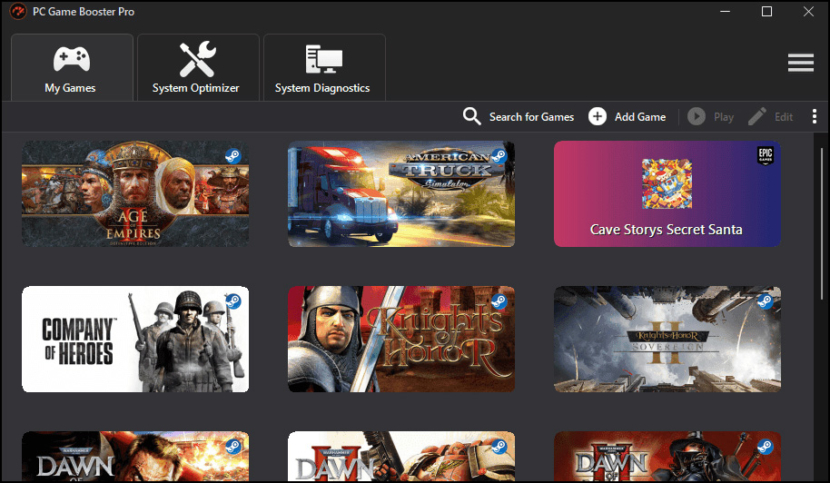Viewport: 830px width, 483px height.
Task: Click the Add Game label
Action: (x=640, y=117)
